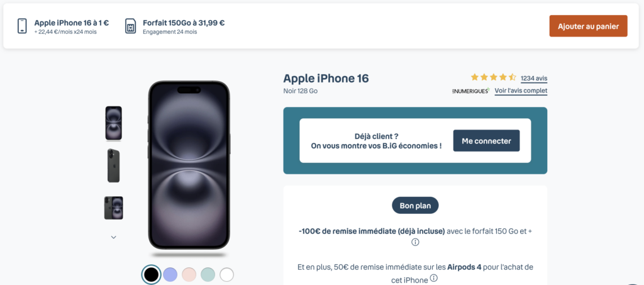Screen dimensions: 644x285
Task: Click the Bon plan badge
Action: [x=415, y=205]
